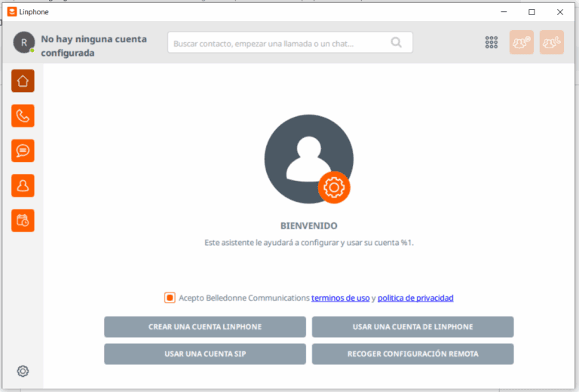Toggle the Belledonne terms acceptance checkbox
579x392 pixels.
(x=170, y=298)
